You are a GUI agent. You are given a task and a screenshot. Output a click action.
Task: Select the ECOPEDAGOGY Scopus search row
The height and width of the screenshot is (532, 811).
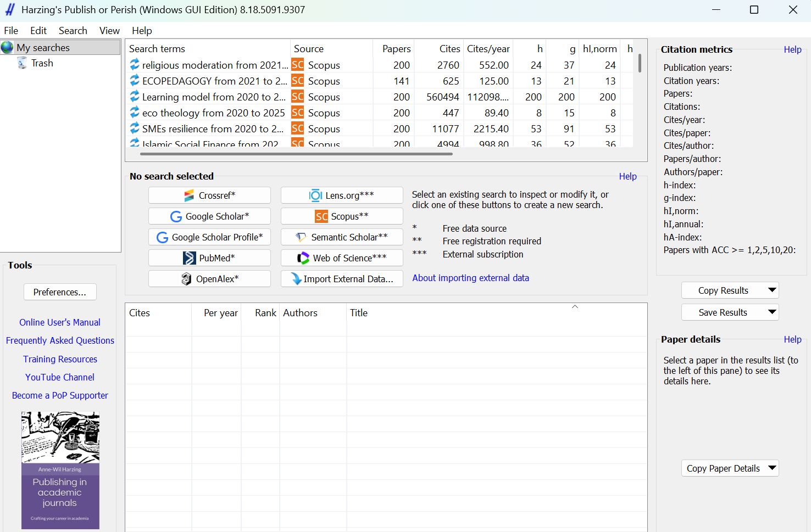[x=214, y=81]
